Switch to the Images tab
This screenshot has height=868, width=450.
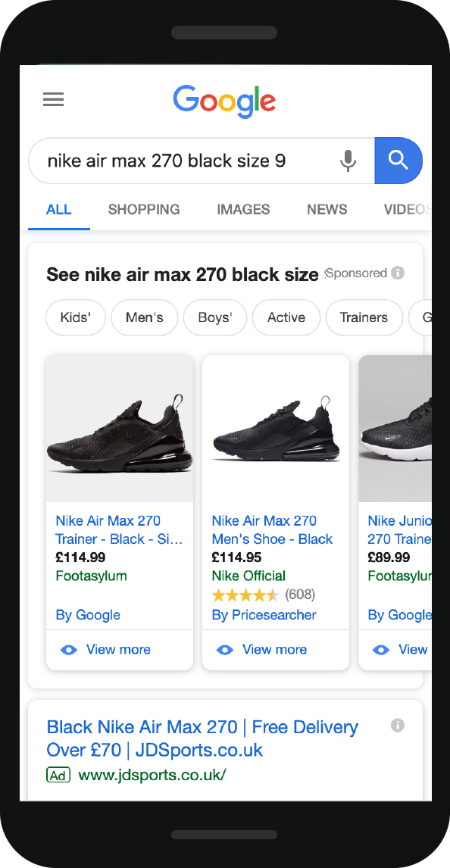coord(243,209)
